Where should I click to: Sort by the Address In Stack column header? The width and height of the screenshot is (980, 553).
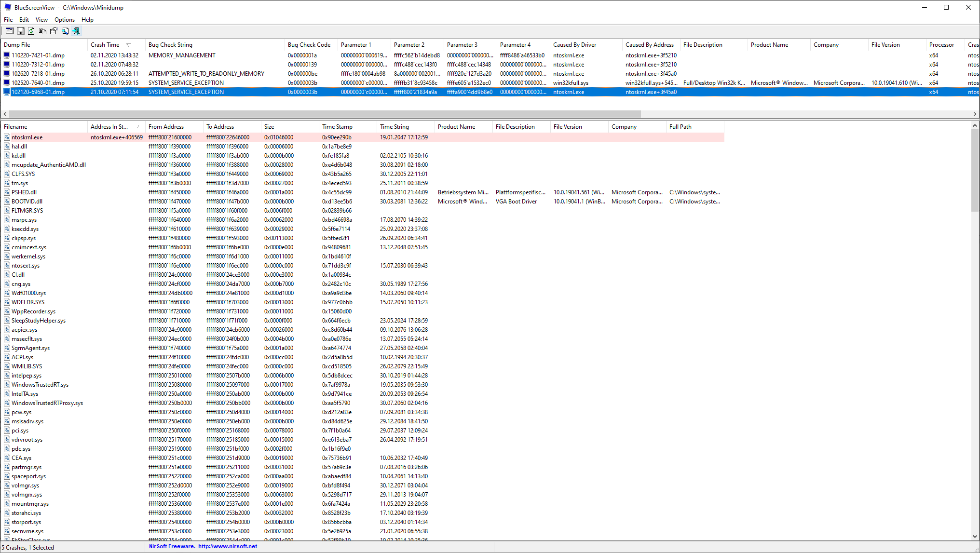[x=109, y=127]
